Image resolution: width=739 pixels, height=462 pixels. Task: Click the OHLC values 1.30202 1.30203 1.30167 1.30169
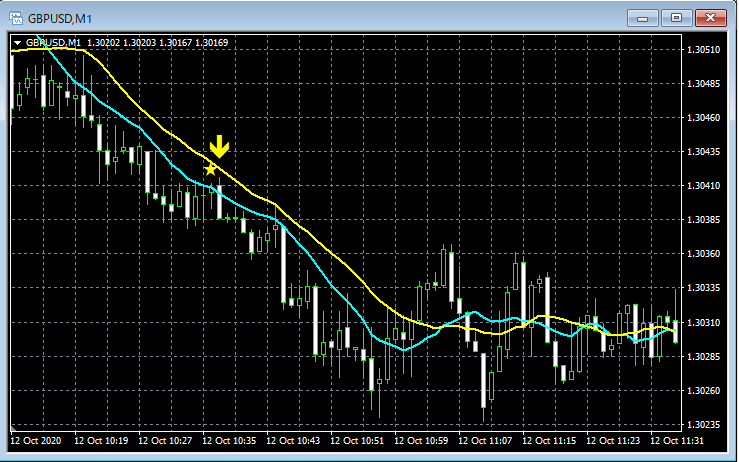tap(157, 42)
